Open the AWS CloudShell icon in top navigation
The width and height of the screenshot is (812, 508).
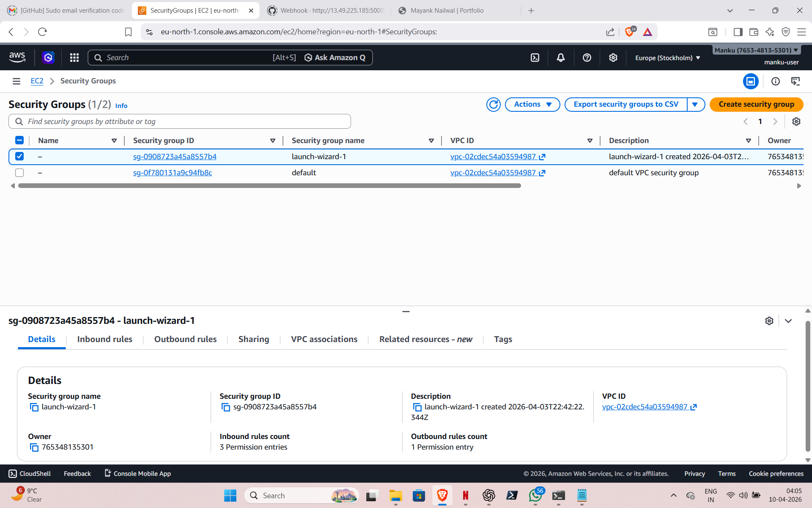point(535,58)
